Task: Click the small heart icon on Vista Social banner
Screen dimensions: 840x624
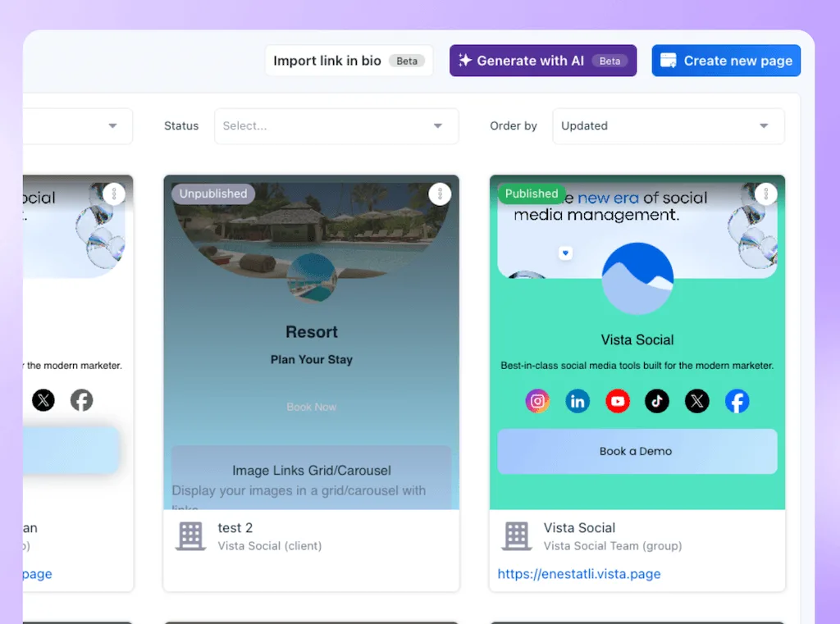Action: (x=566, y=253)
